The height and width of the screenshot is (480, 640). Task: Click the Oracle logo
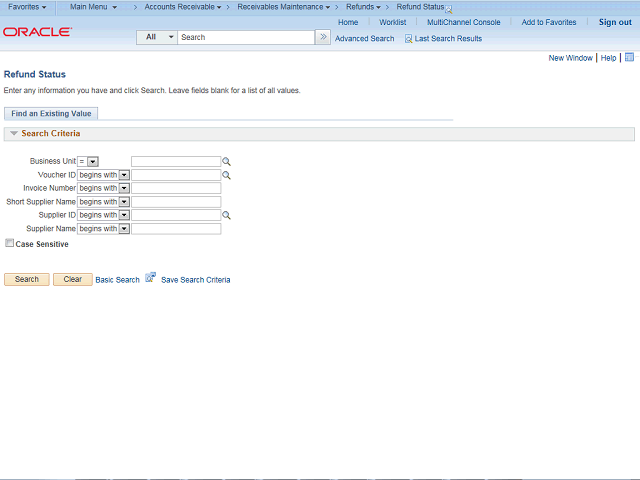tap(38, 32)
